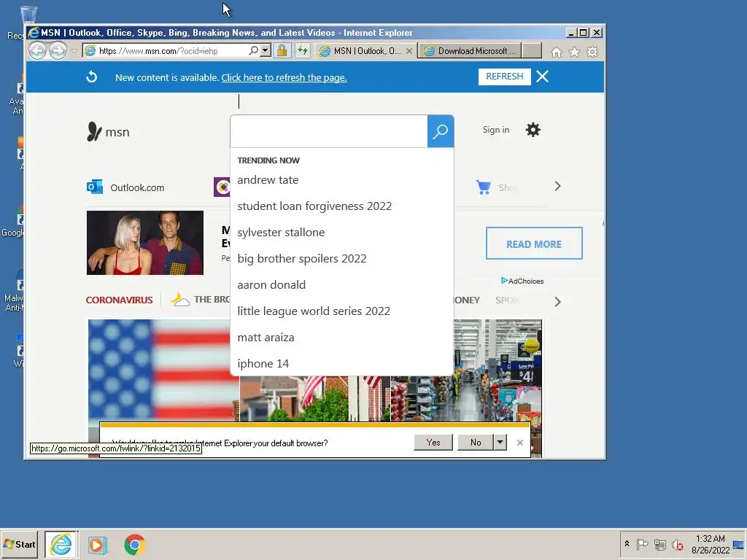Click Action Center flag tray icon
The height and width of the screenshot is (560, 747).
point(642,544)
